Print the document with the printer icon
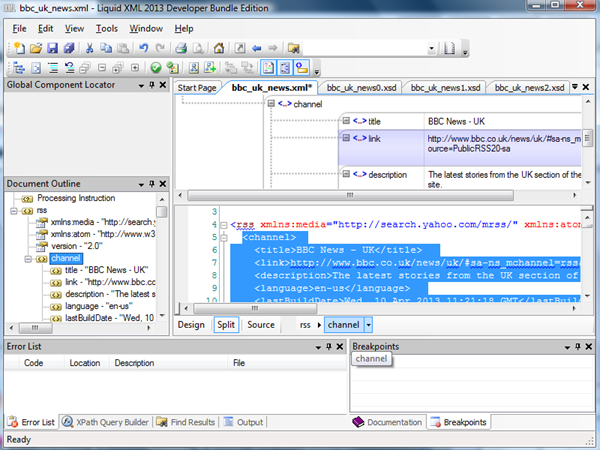The image size is (600, 450). (181, 48)
